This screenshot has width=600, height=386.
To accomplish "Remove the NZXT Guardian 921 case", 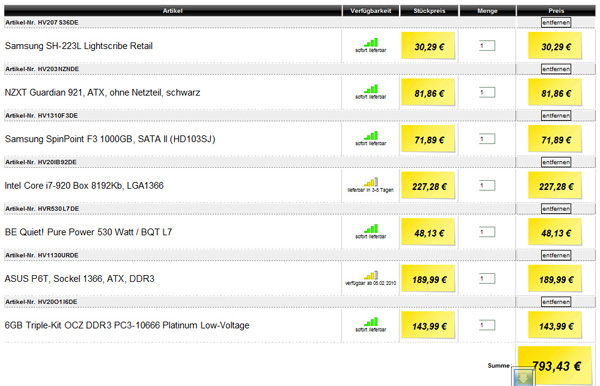I will (556, 69).
